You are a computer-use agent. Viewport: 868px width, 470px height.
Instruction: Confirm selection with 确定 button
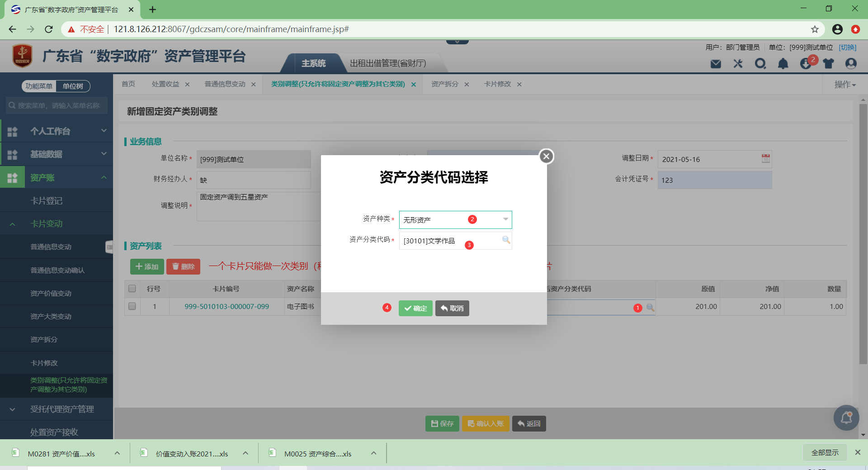[415, 308]
